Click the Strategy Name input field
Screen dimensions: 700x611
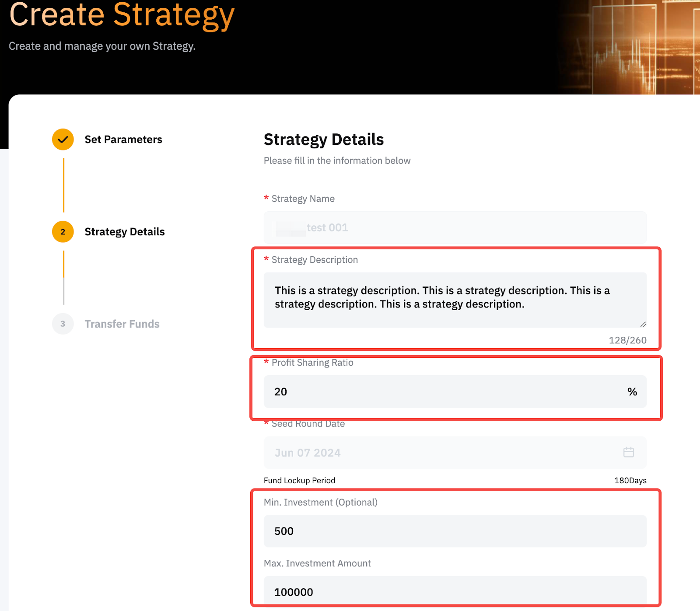[455, 227]
